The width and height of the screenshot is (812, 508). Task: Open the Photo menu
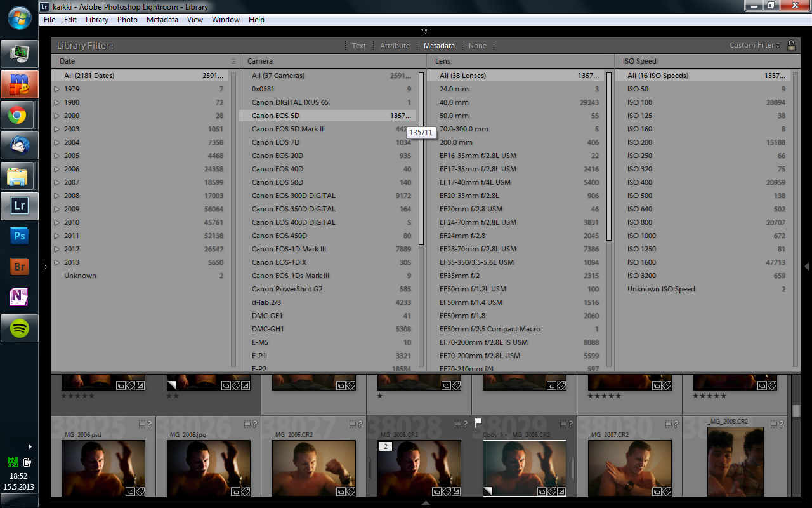(x=128, y=20)
